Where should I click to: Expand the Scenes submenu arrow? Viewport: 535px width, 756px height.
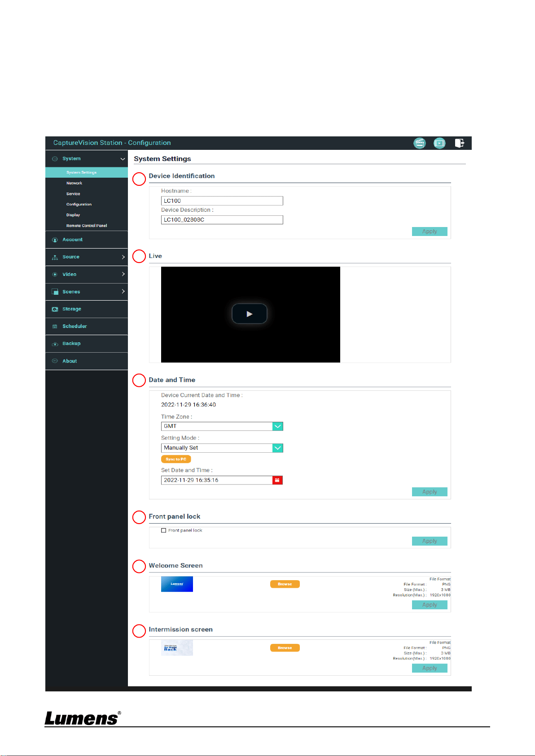click(x=123, y=292)
